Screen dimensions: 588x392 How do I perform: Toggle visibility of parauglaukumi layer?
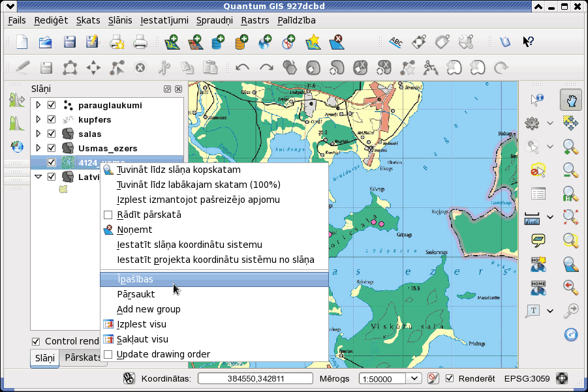pyautogui.click(x=52, y=105)
